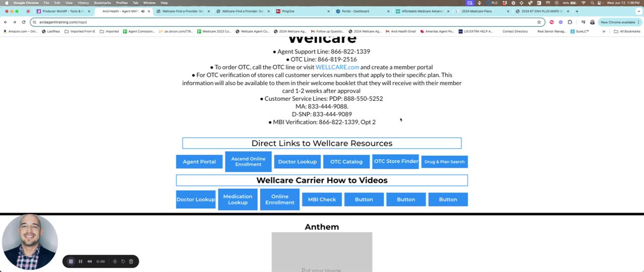Switch to Affordable Medicare Advantage tab
This screenshot has width=644, height=272.
point(422,11)
